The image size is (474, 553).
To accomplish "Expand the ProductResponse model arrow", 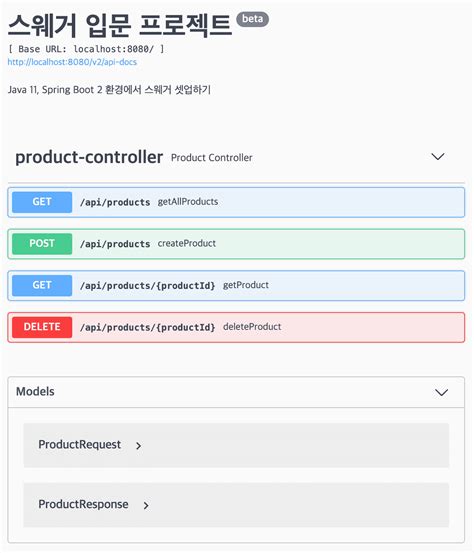I will 146,505.
